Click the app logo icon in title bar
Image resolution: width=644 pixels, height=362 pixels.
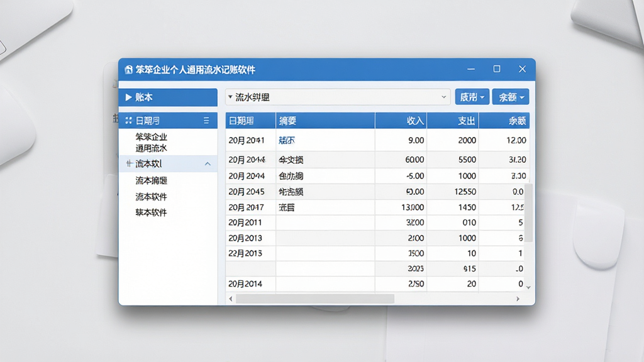point(128,70)
